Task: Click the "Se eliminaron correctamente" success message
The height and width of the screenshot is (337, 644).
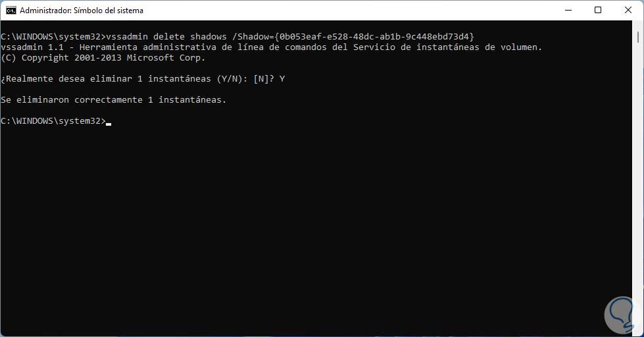Action: 113,100
